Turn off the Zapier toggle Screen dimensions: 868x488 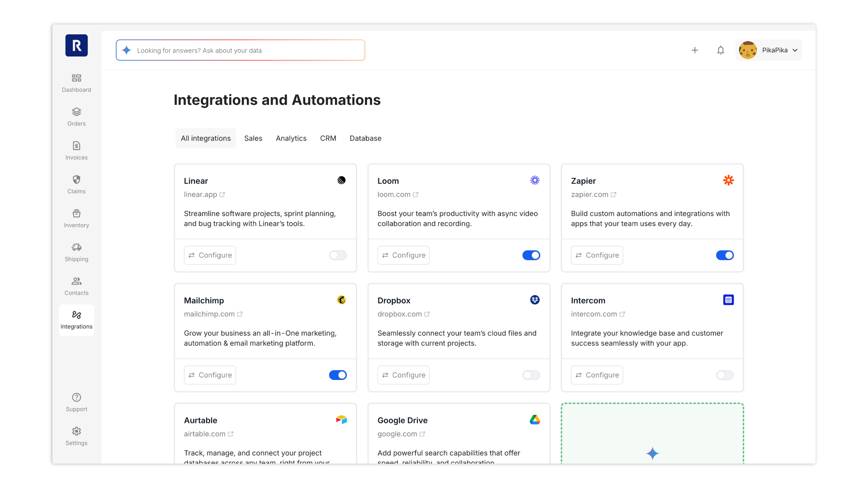[x=725, y=255]
